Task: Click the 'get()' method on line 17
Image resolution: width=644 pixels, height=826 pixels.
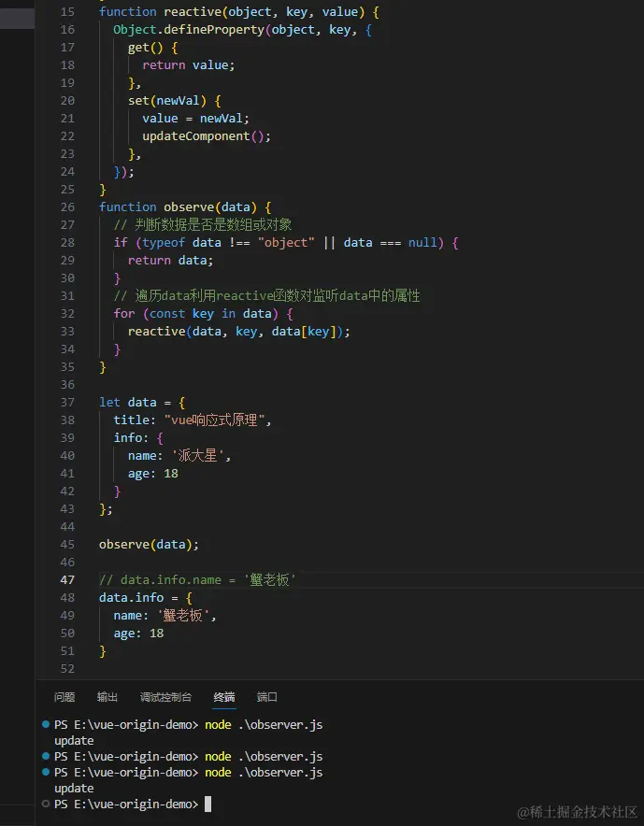Action: click(146, 48)
